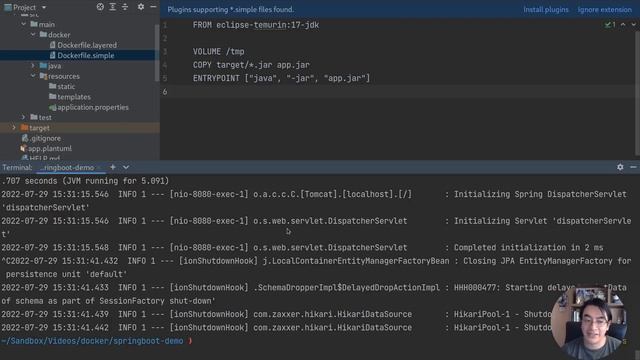
Task: Click line number 6 in gutter
Action: click(x=165, y=91)
